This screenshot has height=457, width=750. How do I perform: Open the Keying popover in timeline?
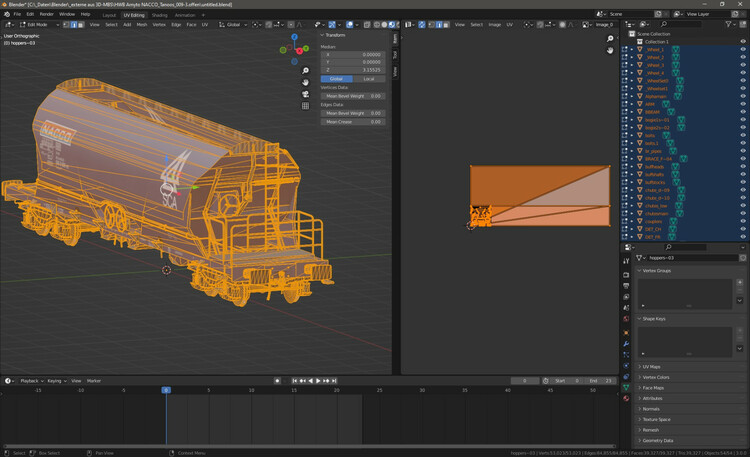pyautogui.click(x=56, y=381)
